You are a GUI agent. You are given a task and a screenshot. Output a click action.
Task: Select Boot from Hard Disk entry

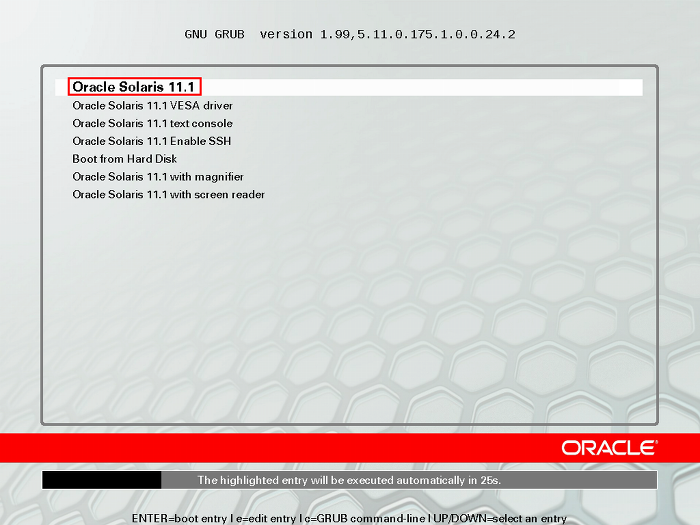click(125, 159)
